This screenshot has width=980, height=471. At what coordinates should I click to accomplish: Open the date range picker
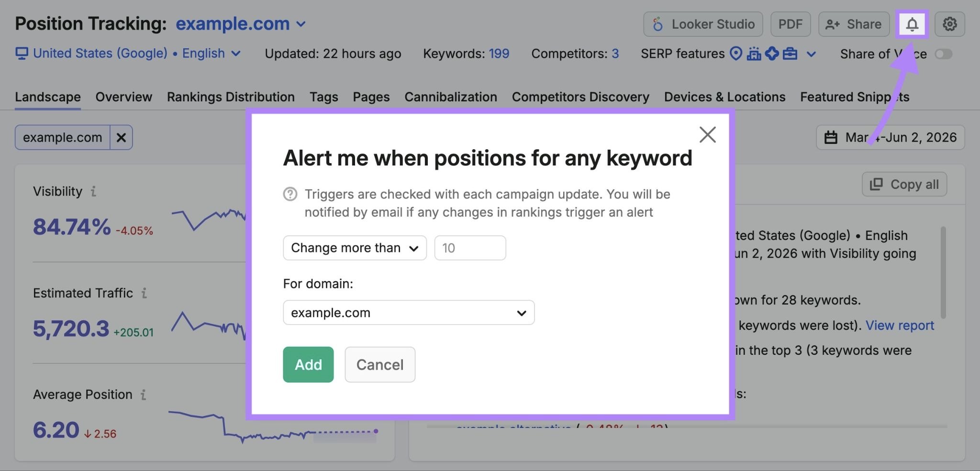pos(891,138)
